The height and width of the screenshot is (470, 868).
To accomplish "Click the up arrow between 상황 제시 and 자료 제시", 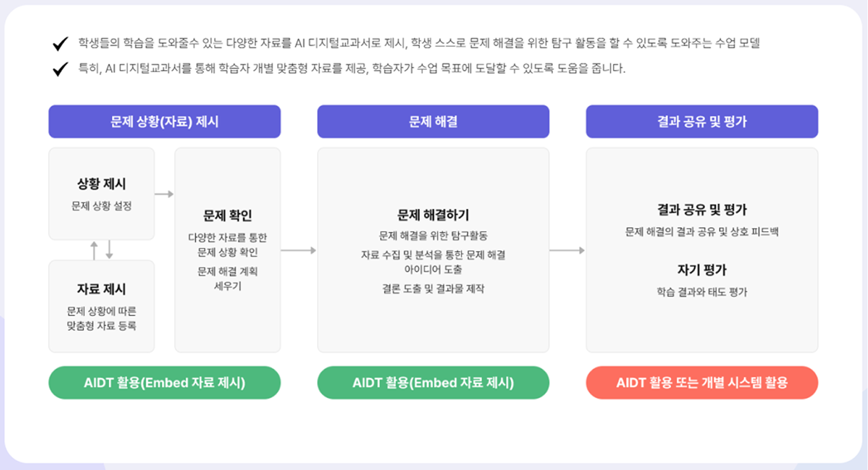I will (94, 250).
